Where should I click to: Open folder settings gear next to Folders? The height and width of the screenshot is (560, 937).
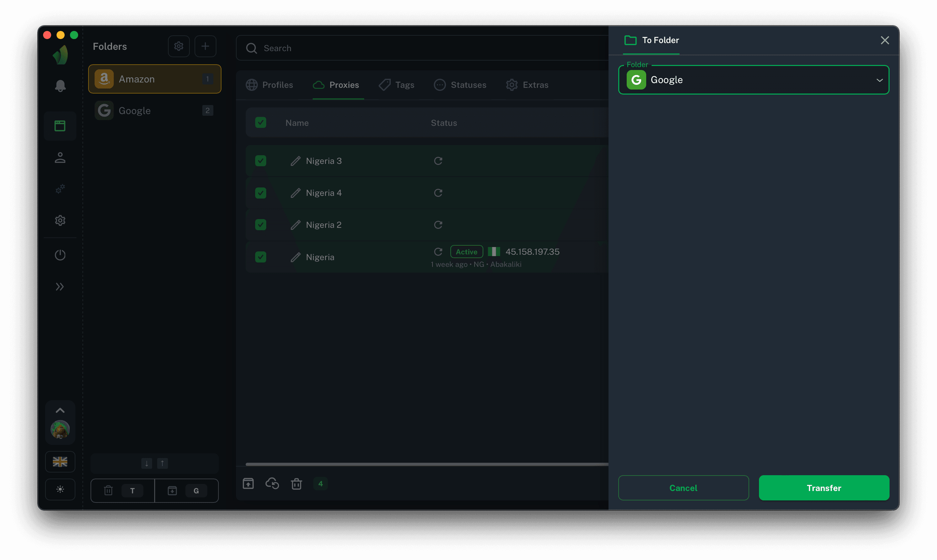point(178,46)
